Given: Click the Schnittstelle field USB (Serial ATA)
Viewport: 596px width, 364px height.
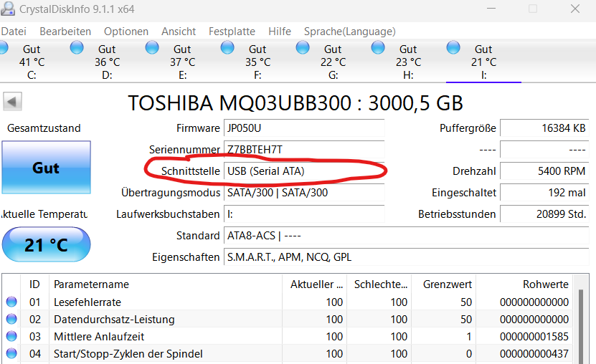Looking at the screenshot, I should coord(304,171).
